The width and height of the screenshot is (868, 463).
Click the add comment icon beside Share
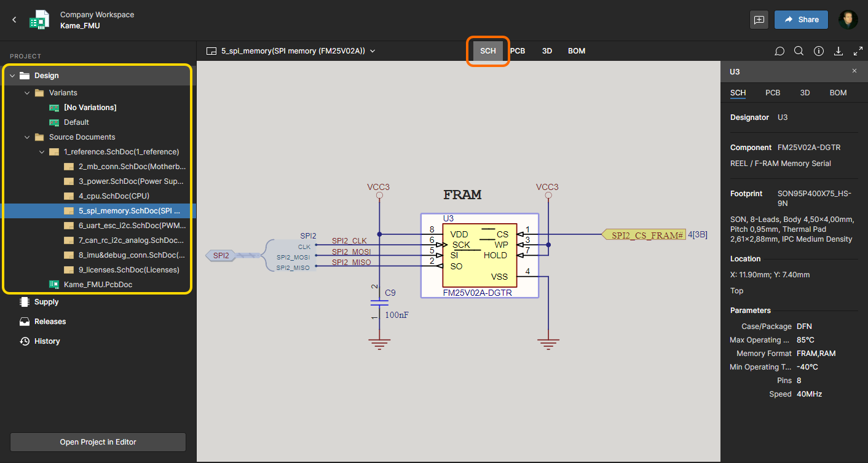[x=759, y=20]
